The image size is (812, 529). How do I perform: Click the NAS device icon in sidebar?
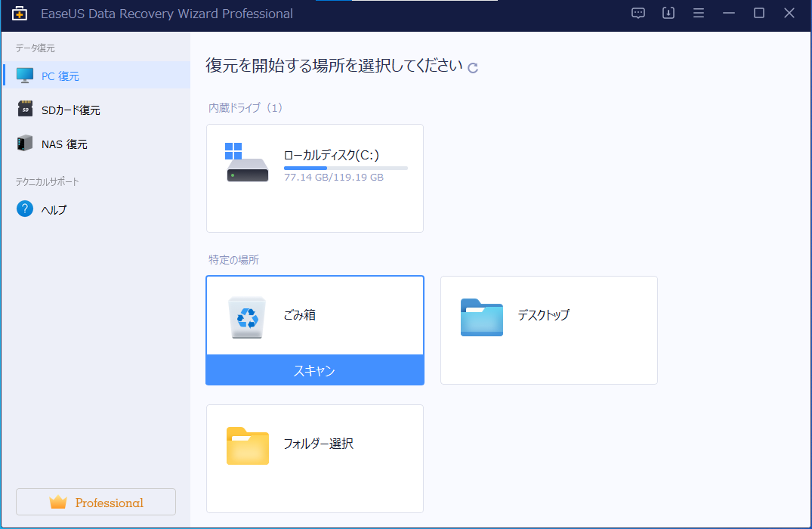tap(24, 143)
